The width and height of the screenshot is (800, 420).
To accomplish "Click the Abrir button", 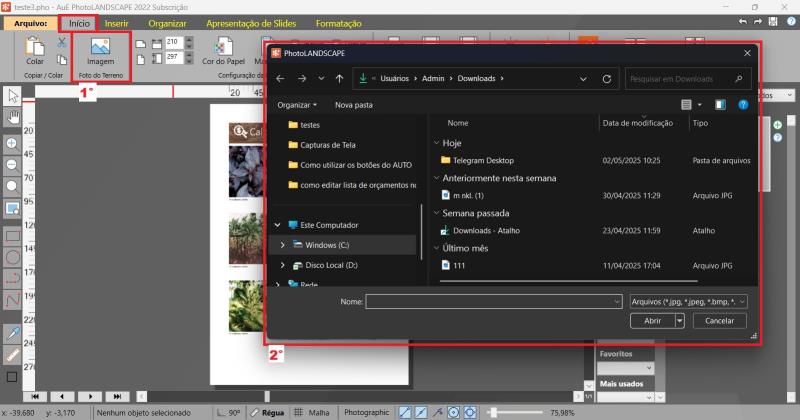I will (x=653, y=320).
